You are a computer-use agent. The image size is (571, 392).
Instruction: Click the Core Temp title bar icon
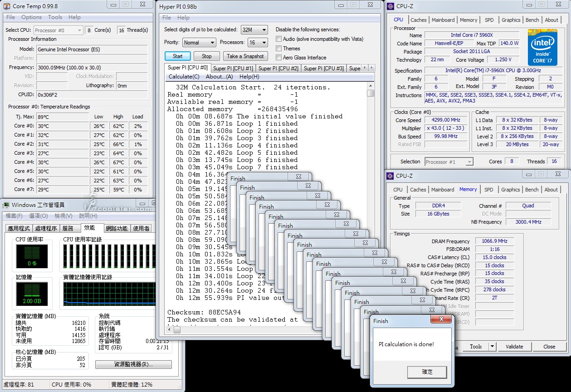7,6
